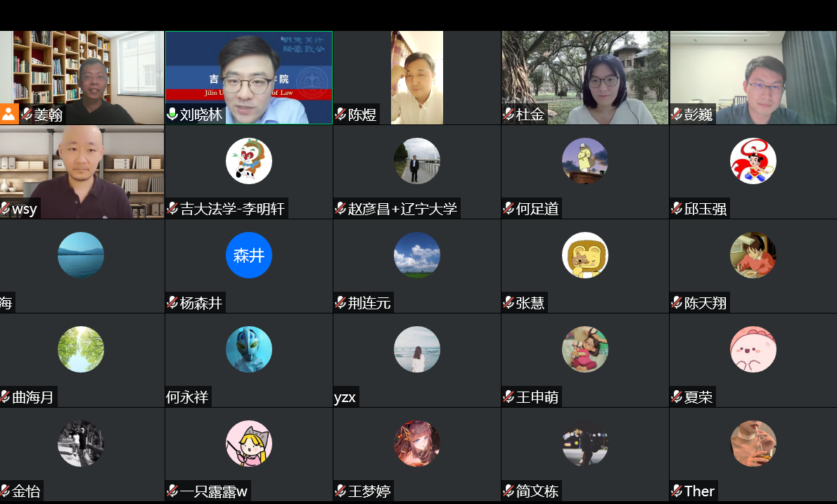Click the anime girl avatar of 王梦婷
The image size is (837, 504).
(417, 444)
